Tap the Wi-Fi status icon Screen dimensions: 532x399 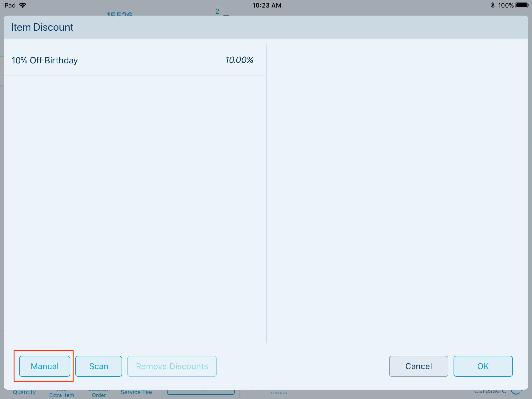(23, 5)
